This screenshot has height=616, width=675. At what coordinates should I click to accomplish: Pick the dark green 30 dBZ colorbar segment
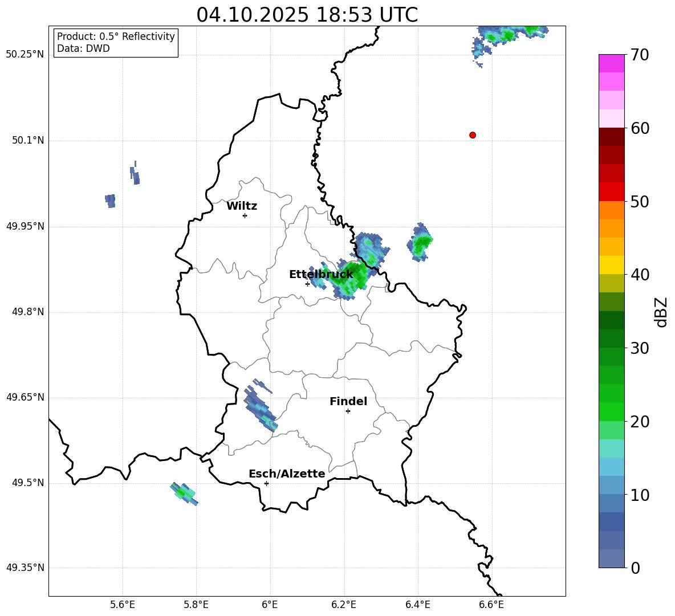coord(612,338)
